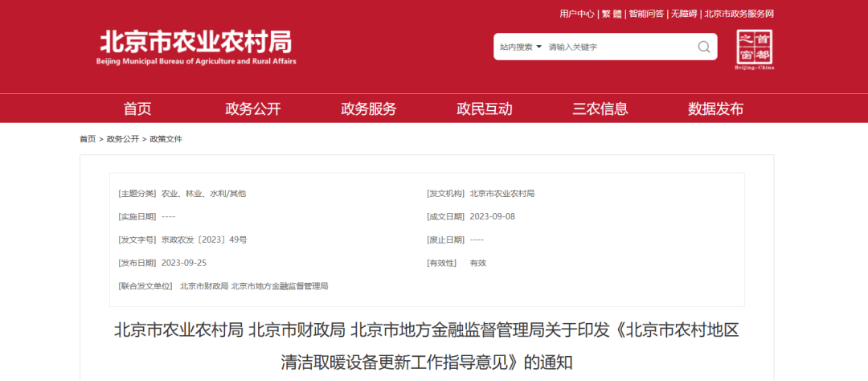
Task: Open 数据发布 navigation item
Action: click(x=716, y=109)
